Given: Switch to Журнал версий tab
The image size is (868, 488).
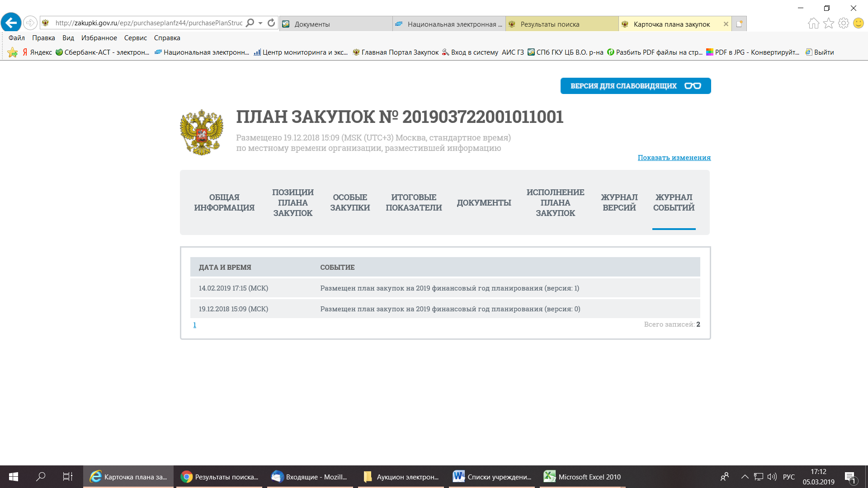Looking at the screenshot, I should point(619,202).
